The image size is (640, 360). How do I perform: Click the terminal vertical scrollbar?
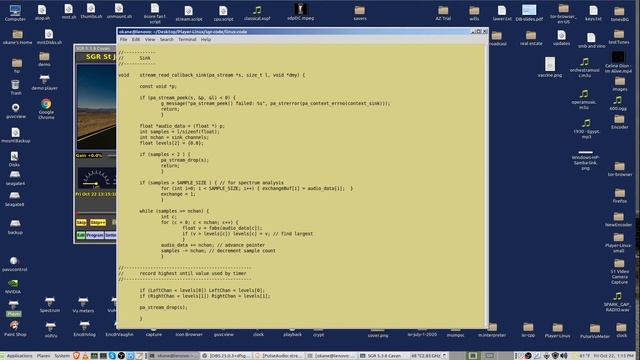486,186
